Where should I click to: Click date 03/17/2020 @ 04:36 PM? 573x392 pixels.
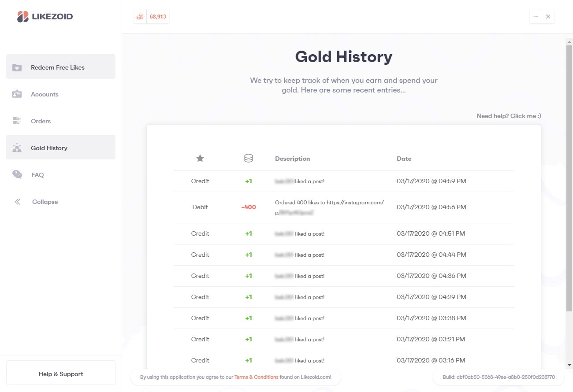[431, 276]
